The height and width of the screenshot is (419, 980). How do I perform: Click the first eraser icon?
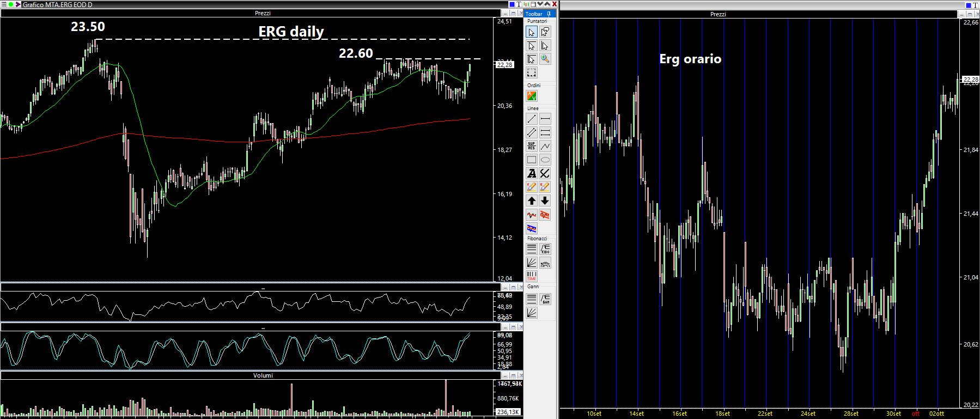click(532, 187)
